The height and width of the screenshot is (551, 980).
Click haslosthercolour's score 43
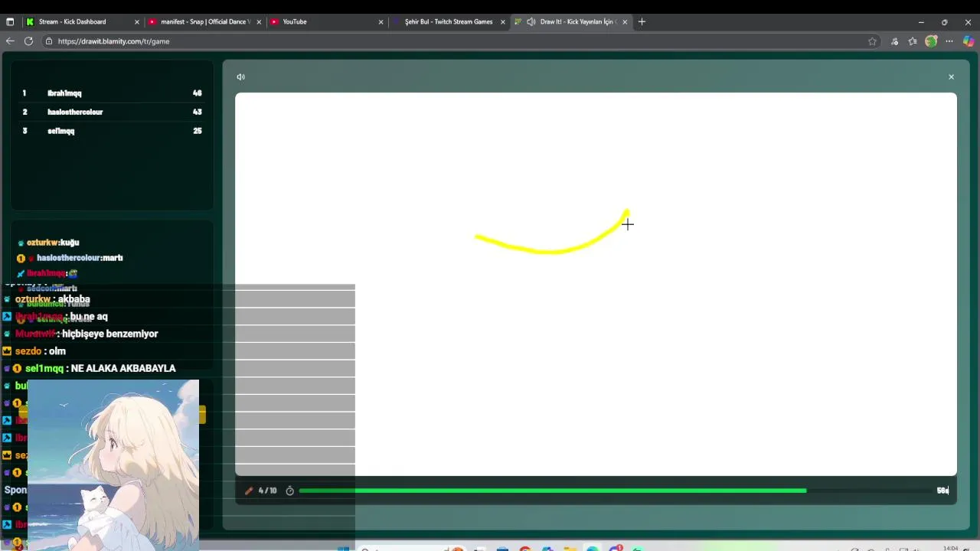pyautogui.click(x=198, y=112)
